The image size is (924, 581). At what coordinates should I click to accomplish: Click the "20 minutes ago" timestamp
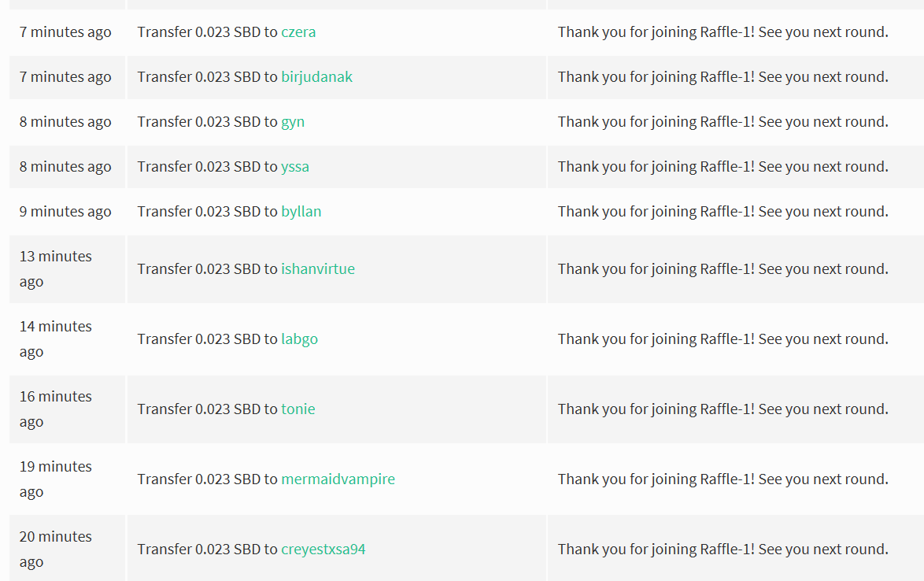pos(55,549)
